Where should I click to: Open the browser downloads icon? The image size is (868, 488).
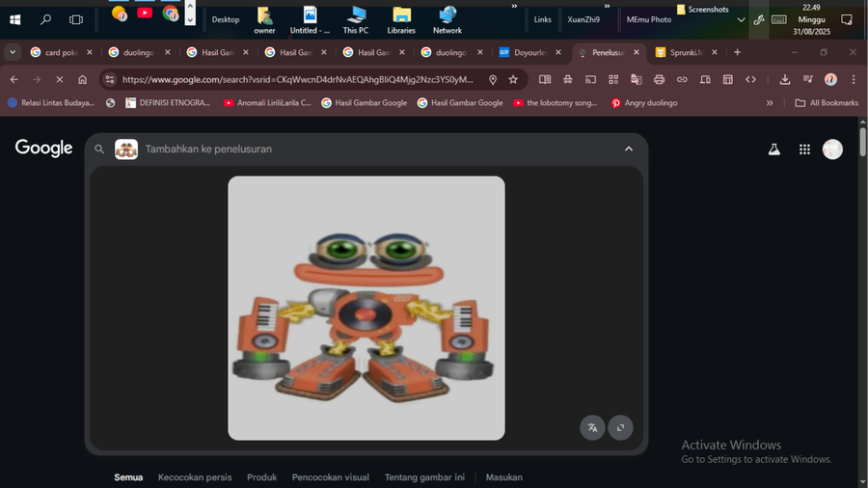tap(785, 80)
